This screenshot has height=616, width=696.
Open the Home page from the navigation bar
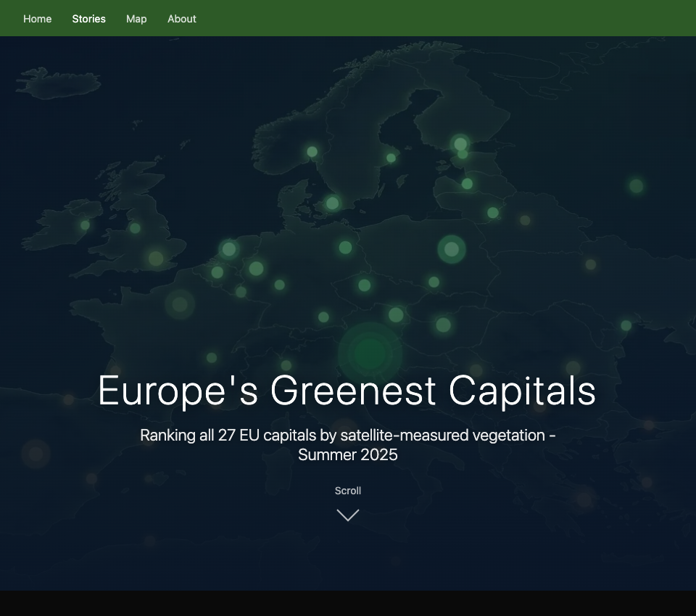[x=37, y=19]
